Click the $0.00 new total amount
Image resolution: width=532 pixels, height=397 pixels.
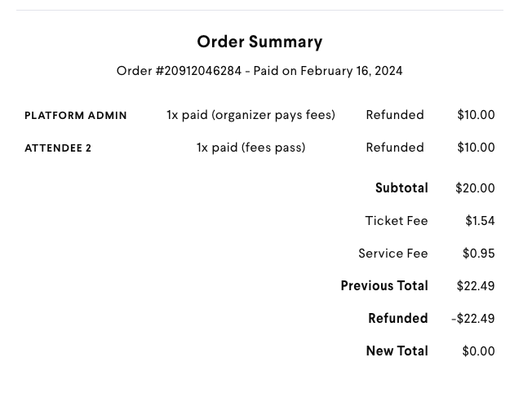[x=478, y=351]
